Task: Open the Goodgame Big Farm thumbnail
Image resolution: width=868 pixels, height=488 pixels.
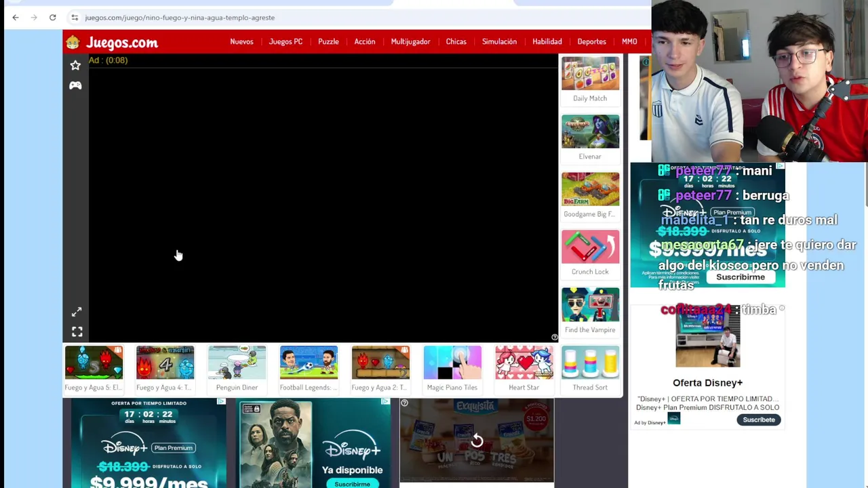Action: pos(590,189)
